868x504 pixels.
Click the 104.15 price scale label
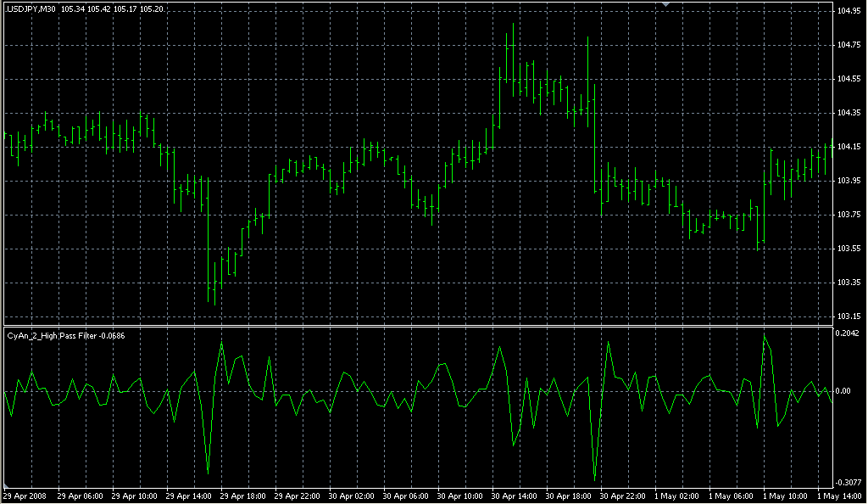click(x=849, y=147)
